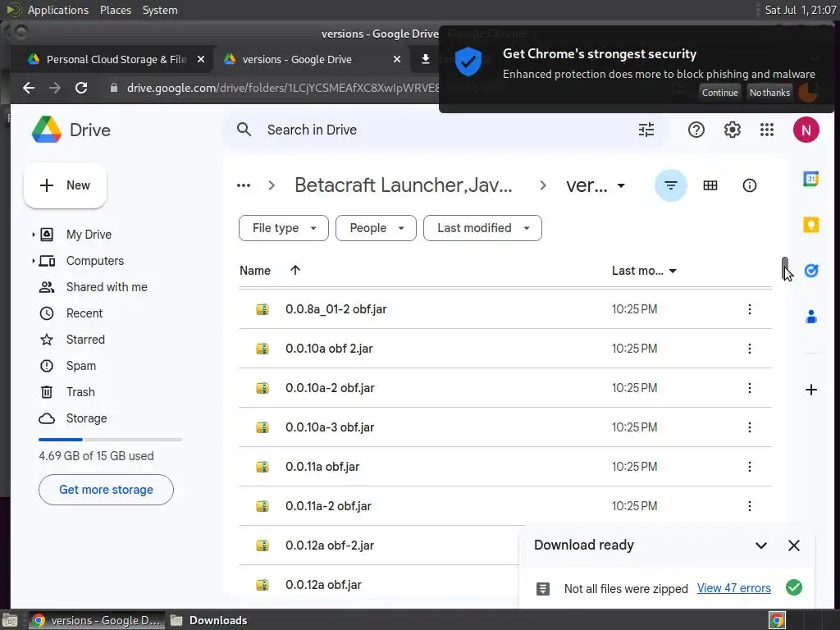
Task: Click the browser address bar URL
Action: click(x=282, y=88)
